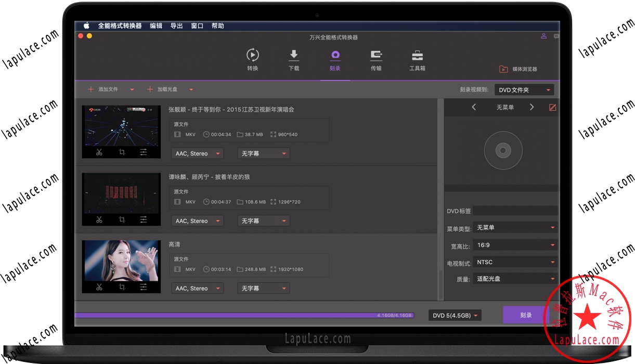Trim the 高清 video with scissors icon
This screenshot has width=635, height=364.
(x=99, y=287)
